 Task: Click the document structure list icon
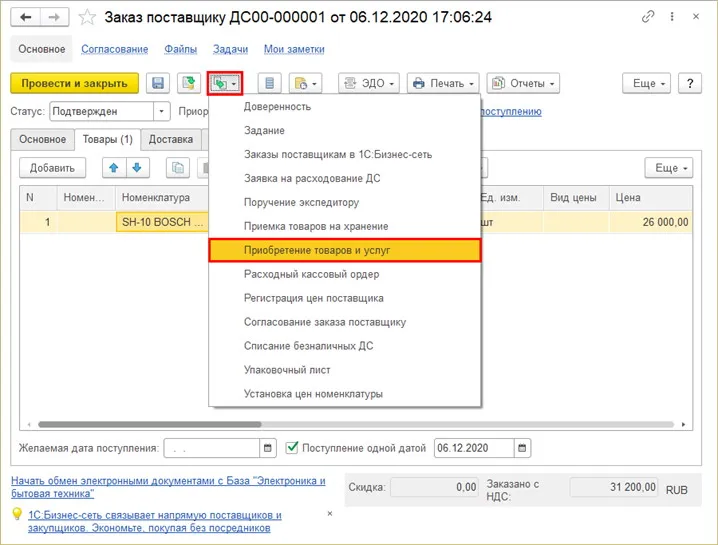(x=267, y=84)
